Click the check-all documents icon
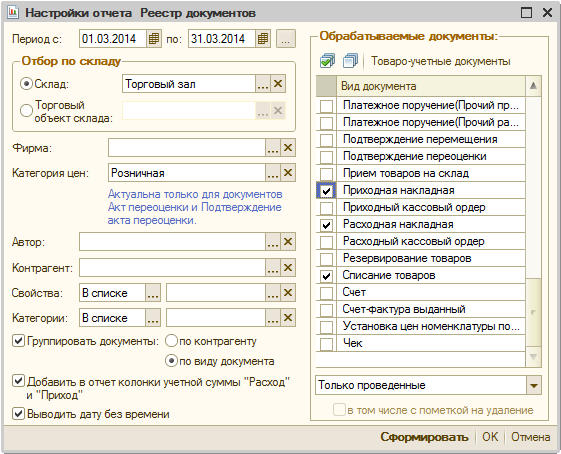The width and height of the screenshot is (561, 454). pyautogui.click(x=327, y=61)
